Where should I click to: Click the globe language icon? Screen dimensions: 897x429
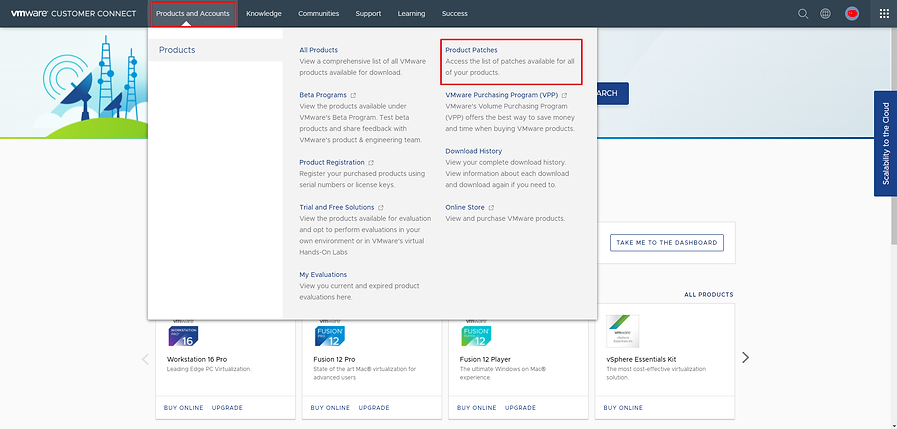coord(825,14)
